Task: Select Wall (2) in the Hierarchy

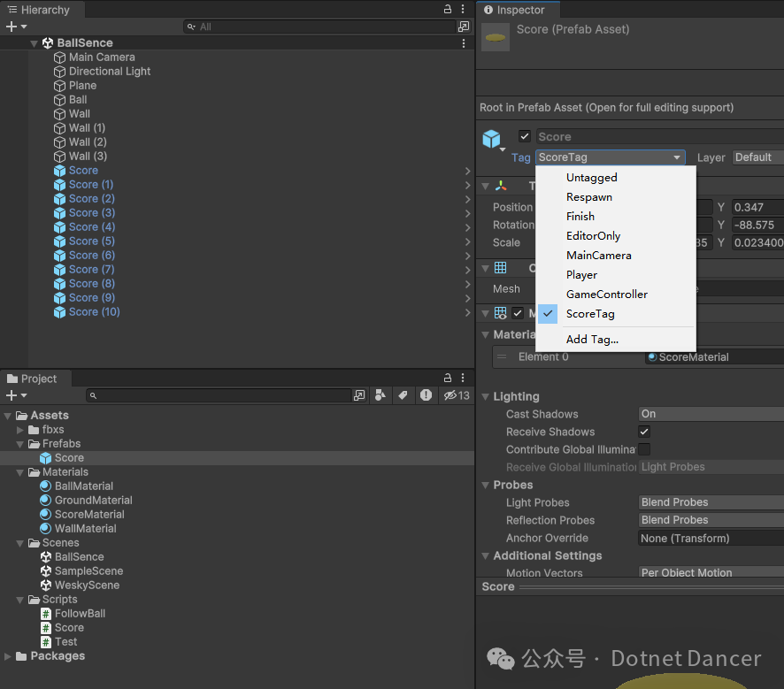Action: point(88,142)
